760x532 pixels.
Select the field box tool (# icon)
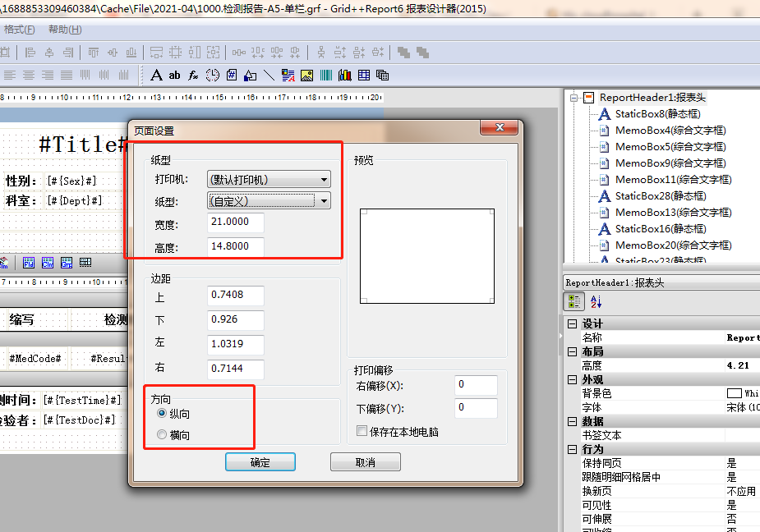tap(233, 75)
